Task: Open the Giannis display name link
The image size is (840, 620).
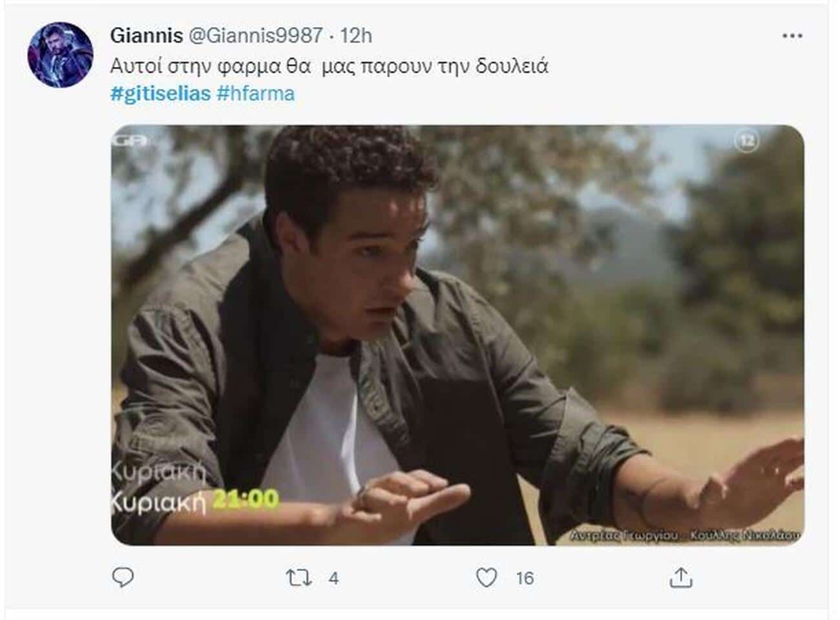Action: 147,36
